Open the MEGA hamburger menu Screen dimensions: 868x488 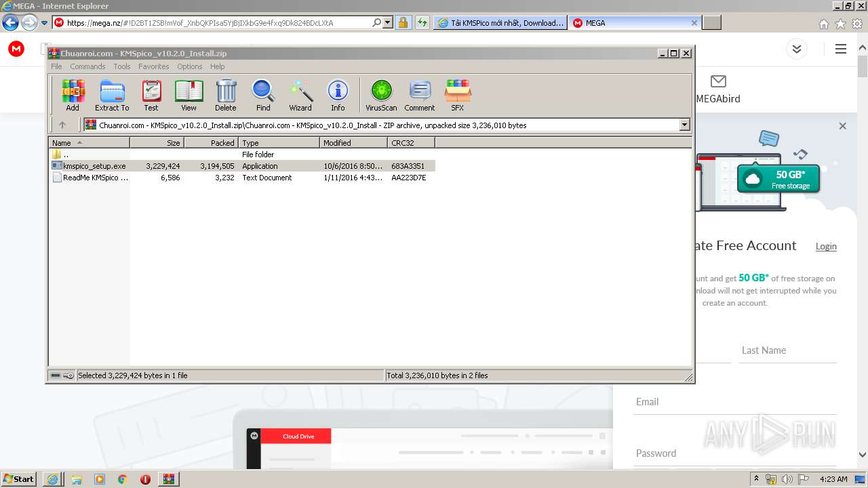841,49
